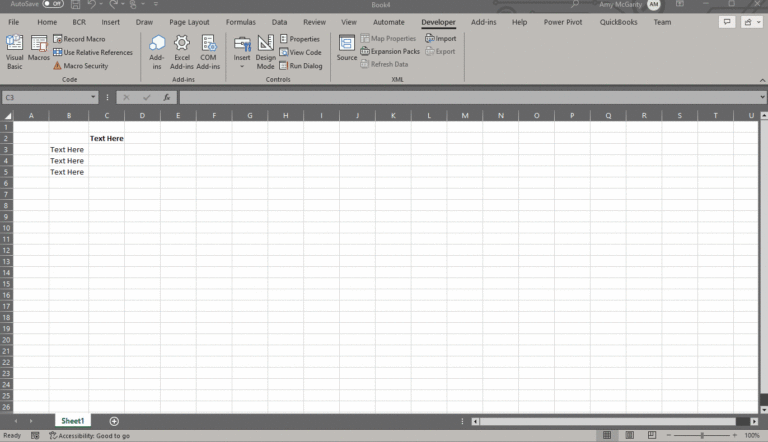Open the Visual Basic editor
The image size is (768, 442).
[14, 50]
